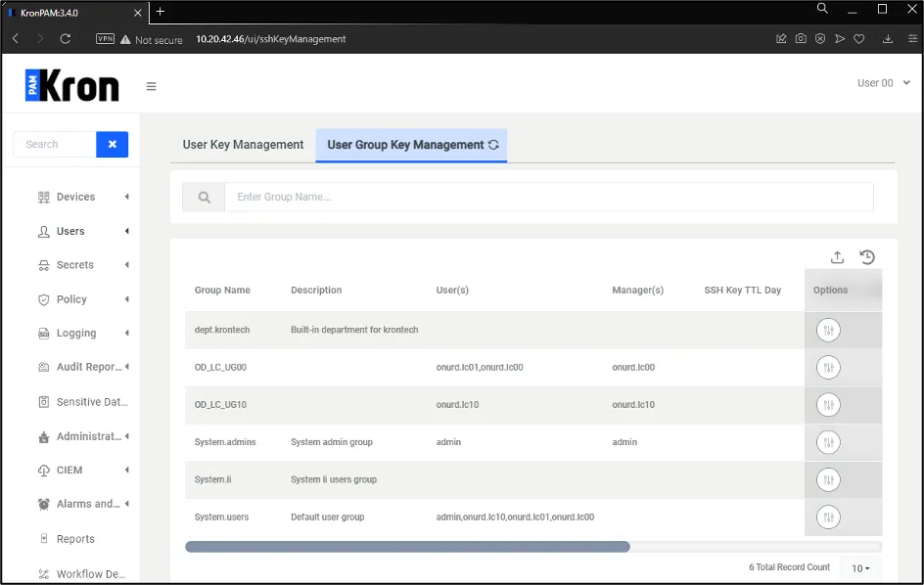This screenshot has width=924, height=585.
Task: Click the Options column header
Action: 830,290
